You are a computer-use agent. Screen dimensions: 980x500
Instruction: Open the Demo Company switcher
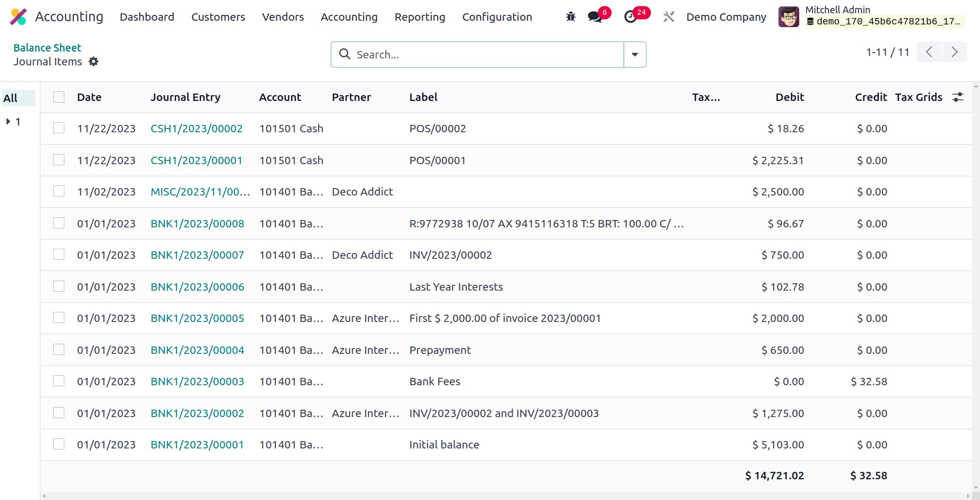tap(726, 17)
